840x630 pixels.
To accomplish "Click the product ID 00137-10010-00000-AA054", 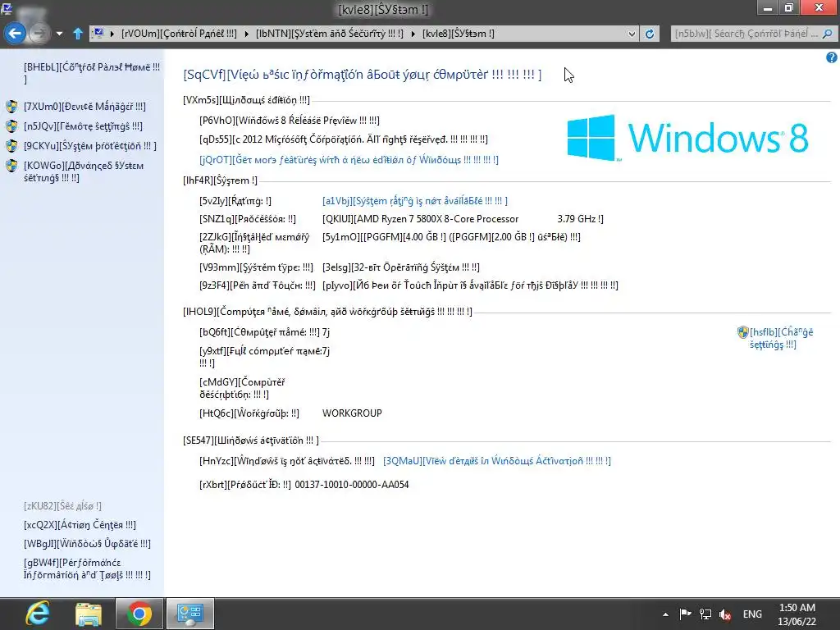I will coord(352,485).
